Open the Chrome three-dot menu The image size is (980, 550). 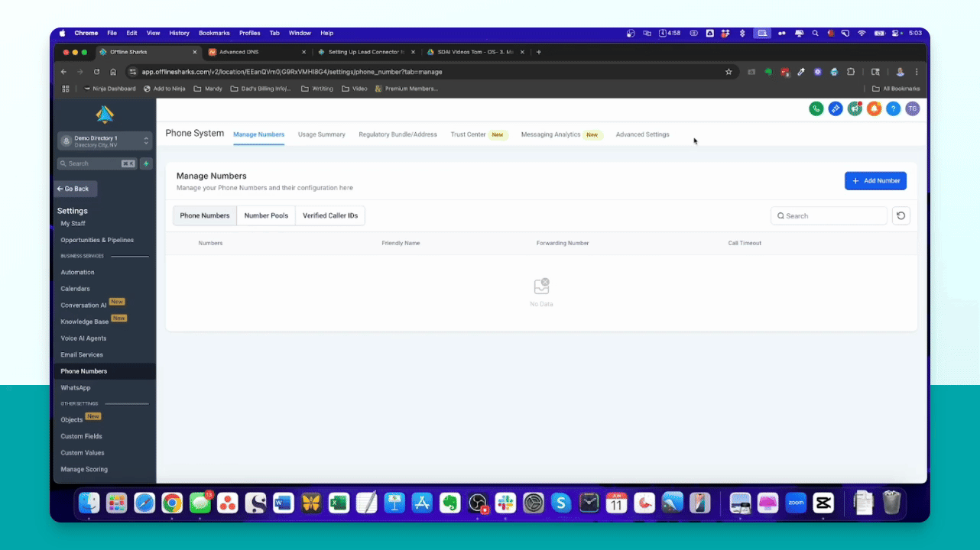pyautogui.click(x=917, y=72)
